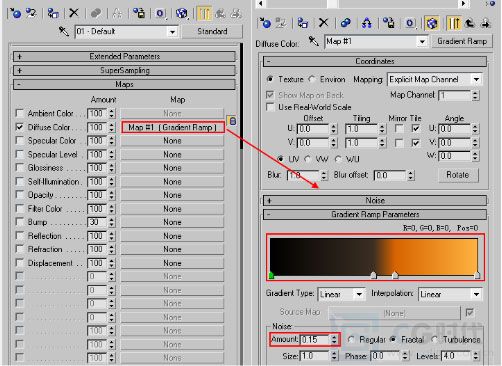Open the Gradient Type dropdown

click(x=342, y=294)
